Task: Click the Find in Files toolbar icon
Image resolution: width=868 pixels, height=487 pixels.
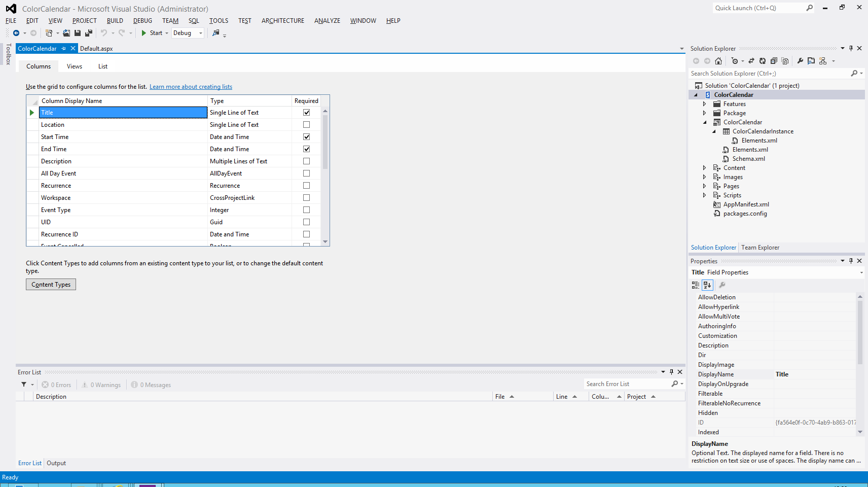Action: [x=216, y=33]
